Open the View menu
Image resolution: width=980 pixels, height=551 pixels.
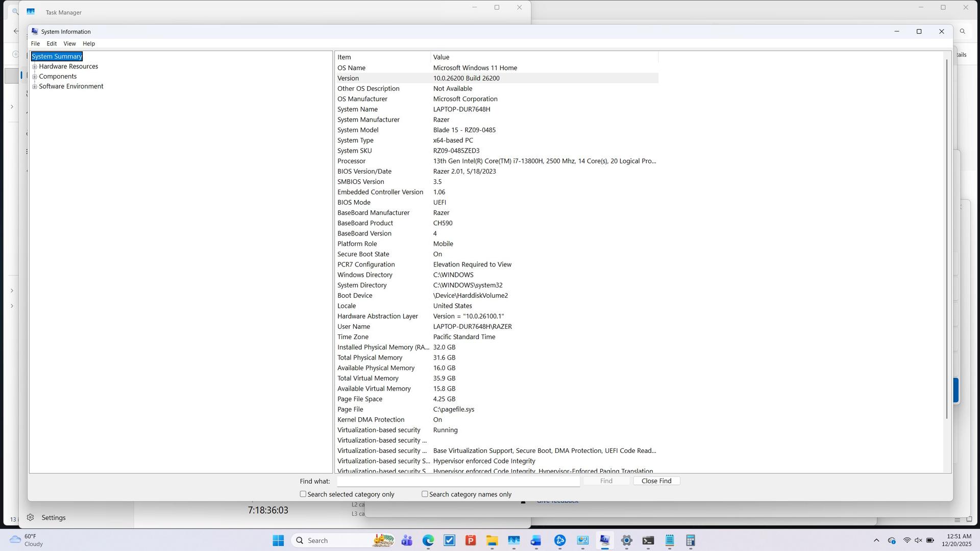(x=69, y=44)
